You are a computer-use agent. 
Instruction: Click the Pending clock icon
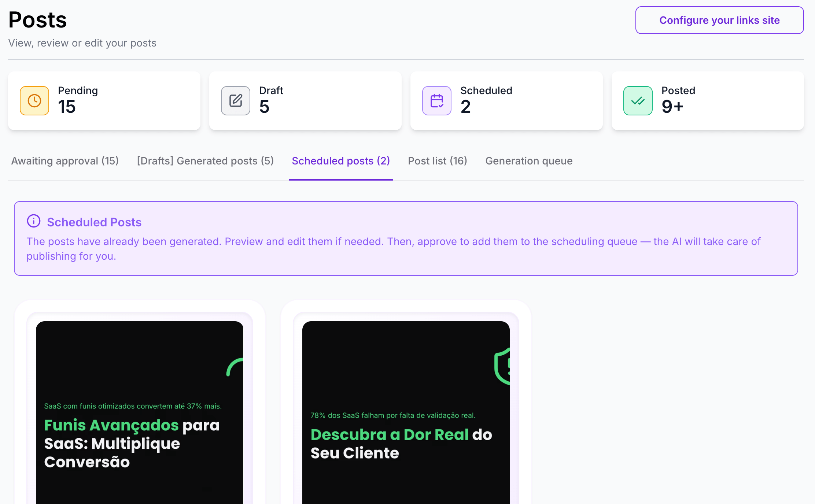[34, 101]
